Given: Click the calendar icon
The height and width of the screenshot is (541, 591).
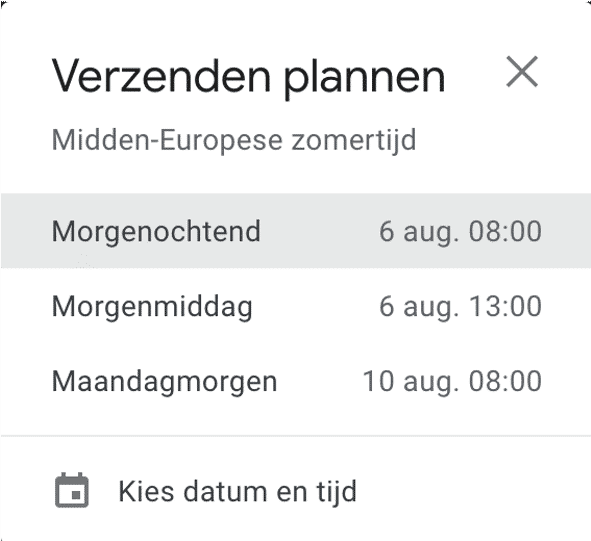Looking at the screenshot, I should [72, 490].
